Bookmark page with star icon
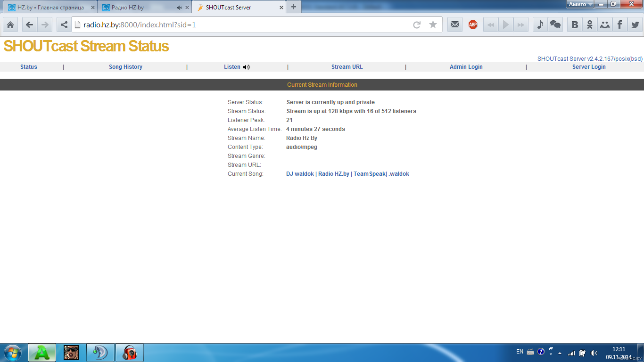Screen dimensions: 644x362 click(x=433, y=25)
